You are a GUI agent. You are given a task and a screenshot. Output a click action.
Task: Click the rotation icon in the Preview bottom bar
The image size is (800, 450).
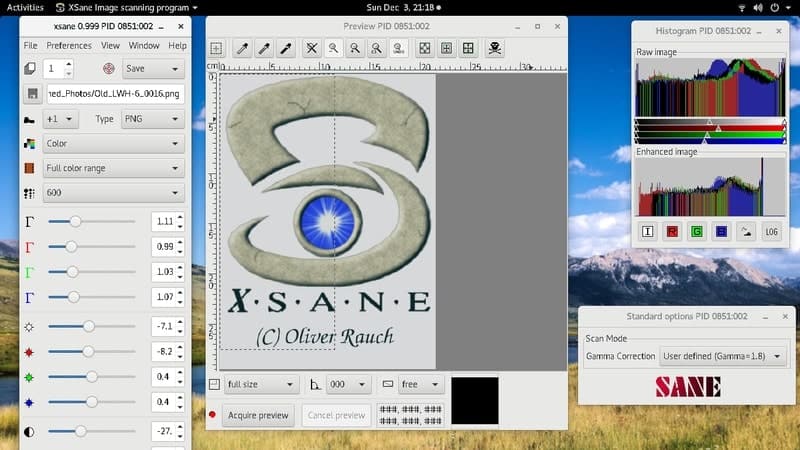coord(315,384)
